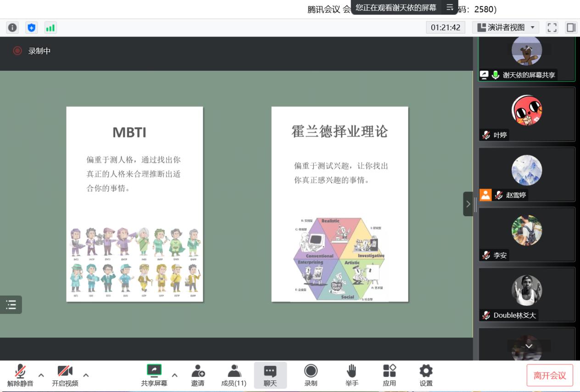This screenshot has width=580, height=392.
Task: Click the 离开会议 leave meeting button
Action: tap(550, 375)
